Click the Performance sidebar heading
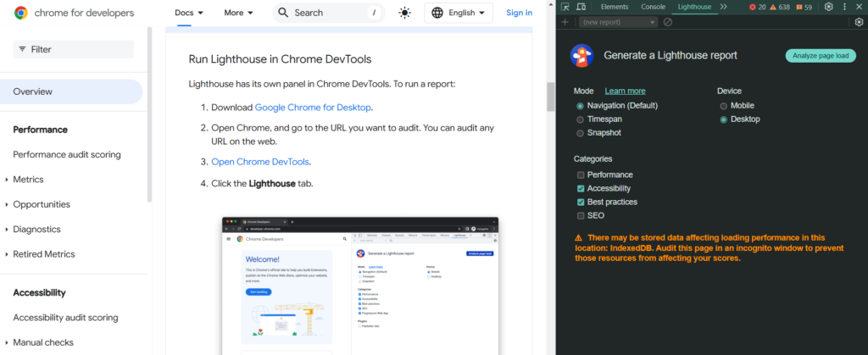This screenshot has width=868, height=355. [41, 130]
